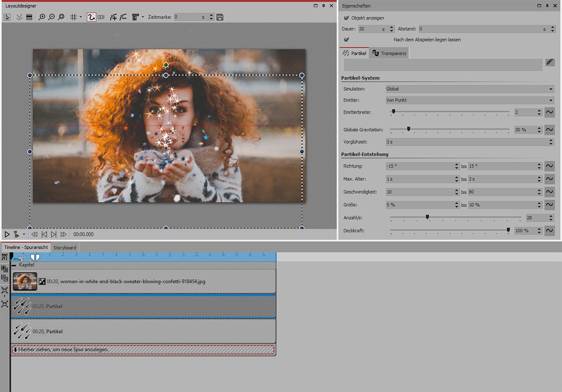The height and width of the screenshot is (392, 562).
Task: Switch to the Storyboard tab
Action: click(x=65, y=247)
